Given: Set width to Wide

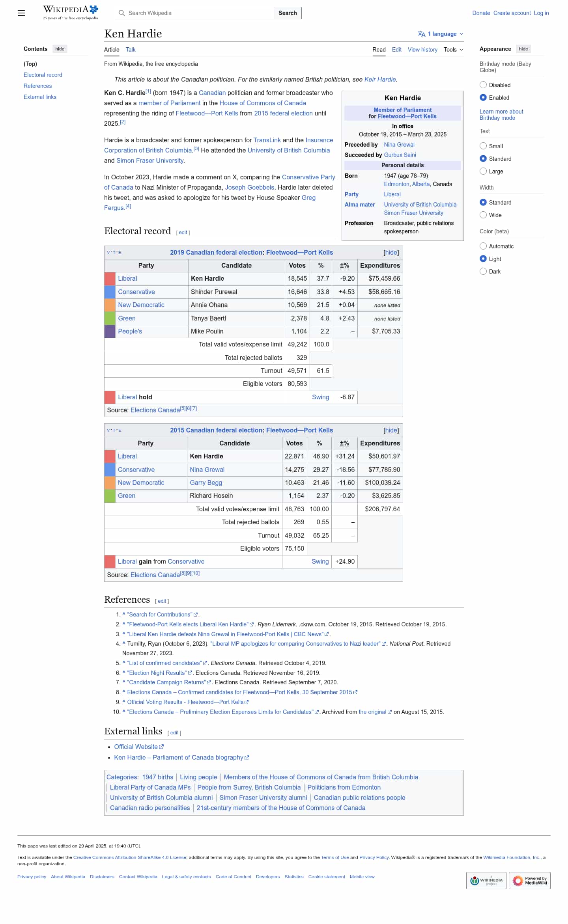Looking at the screenshot, I should coord(483,215).
